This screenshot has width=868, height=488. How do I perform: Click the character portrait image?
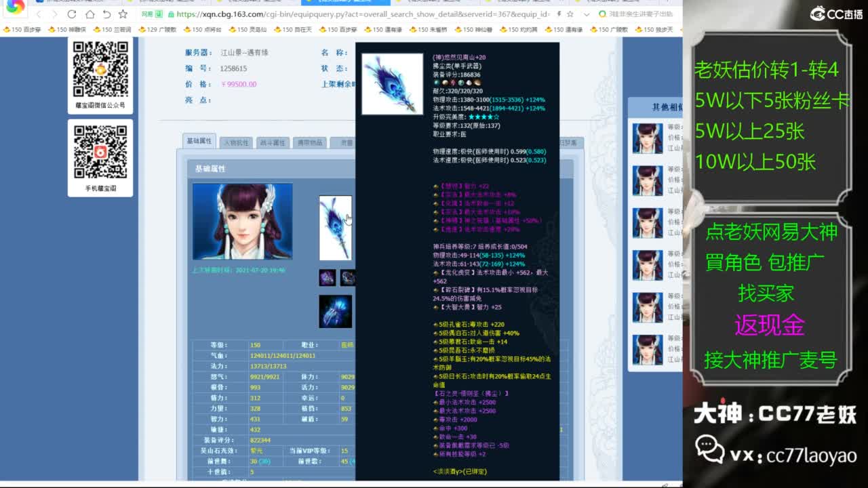(242, 221)
